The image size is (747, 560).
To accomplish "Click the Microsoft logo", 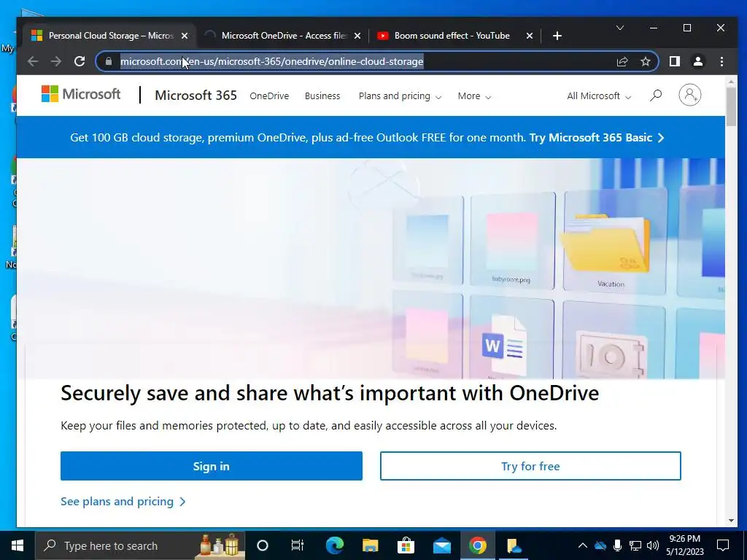I will click(x=81, y=94).
